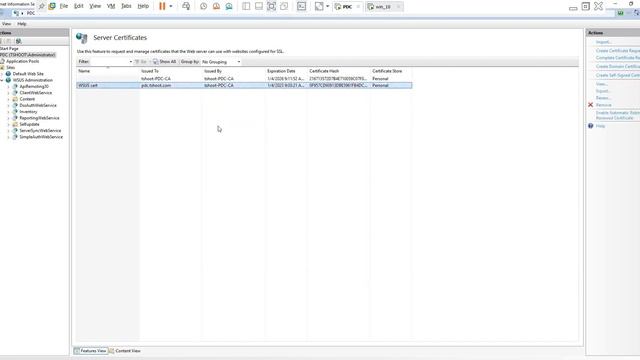The image size is (640, 360).
Task: Click the VMware library icon beside File
Action: pyautogui.click(x=52, y=6)
